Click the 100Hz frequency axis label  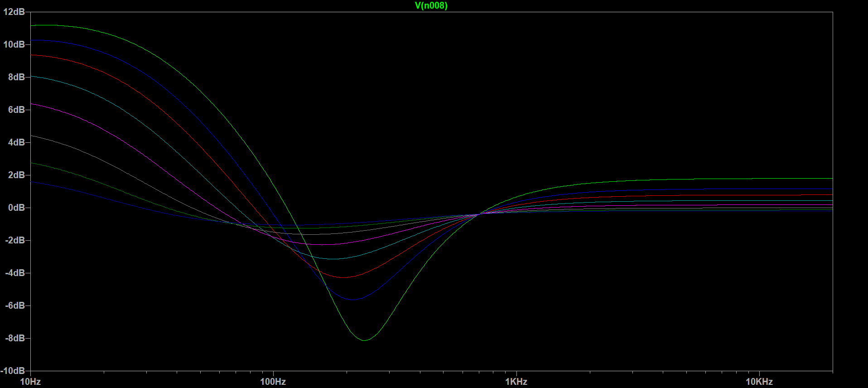point(273,382)
